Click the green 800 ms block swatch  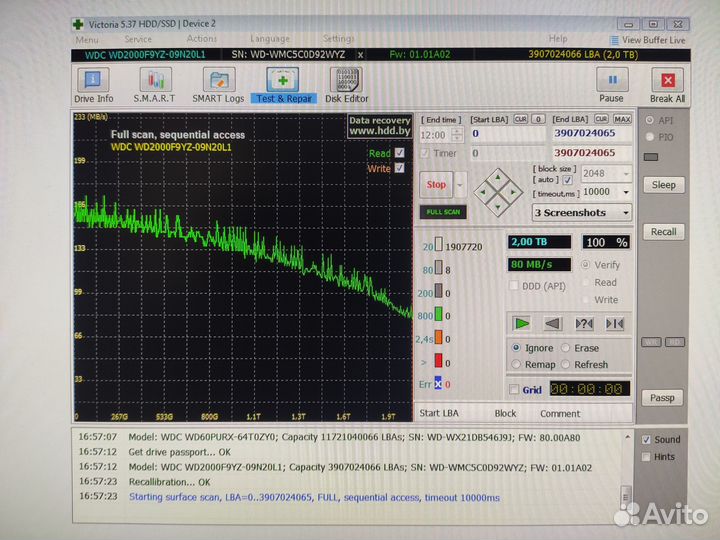[x=439, y=314]
